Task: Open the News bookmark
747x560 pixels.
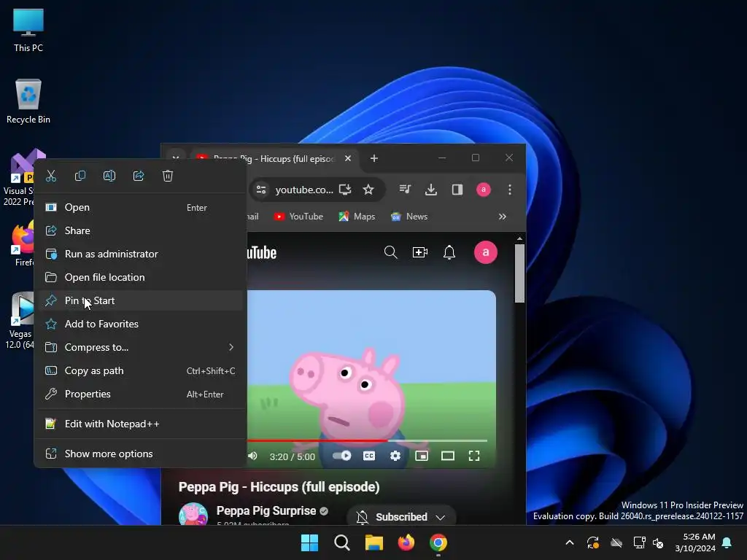Action: click(409, 217)
